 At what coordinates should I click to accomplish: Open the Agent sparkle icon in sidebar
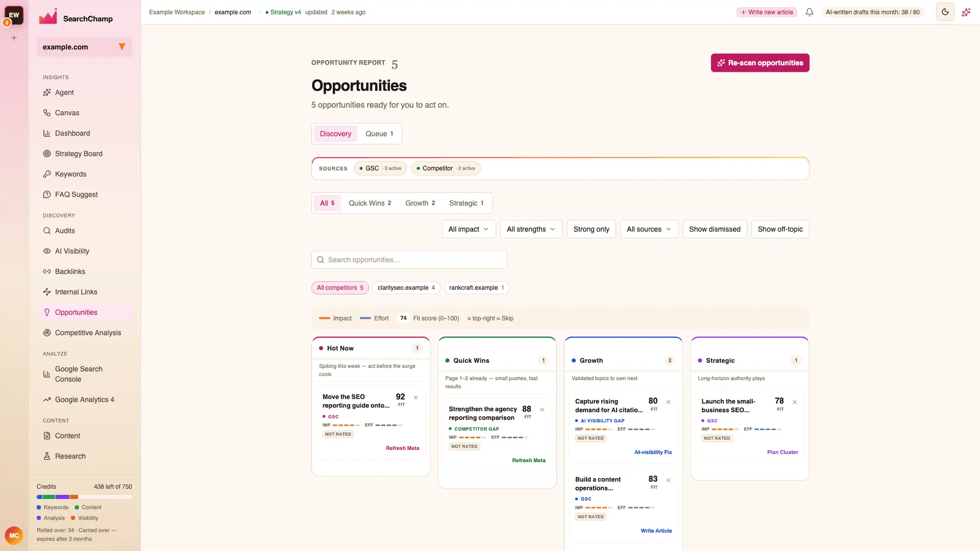pyautogui.click(x=47, y=92)
